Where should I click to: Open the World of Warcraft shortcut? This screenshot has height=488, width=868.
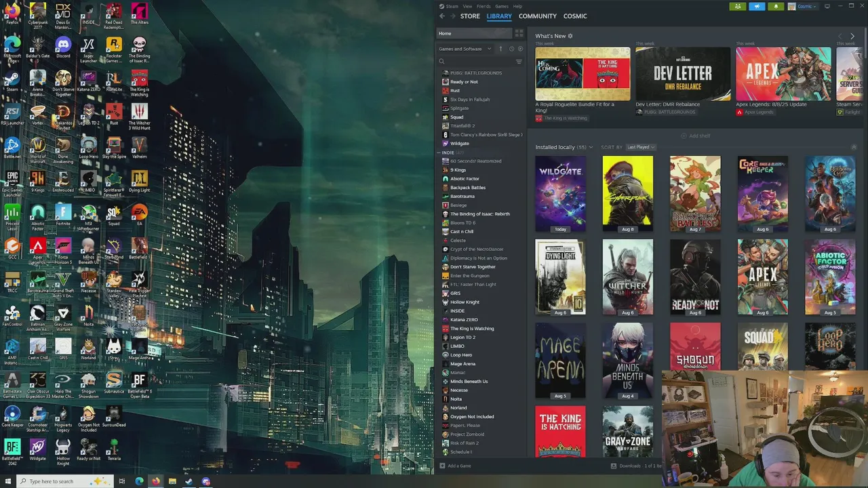tap(38, 150)
